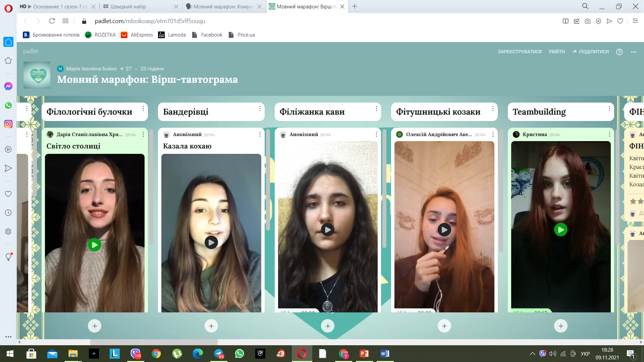Add post under Фітушницькі козаки column
The width and height of the screenshot is (644, 362).
[444, 326]
